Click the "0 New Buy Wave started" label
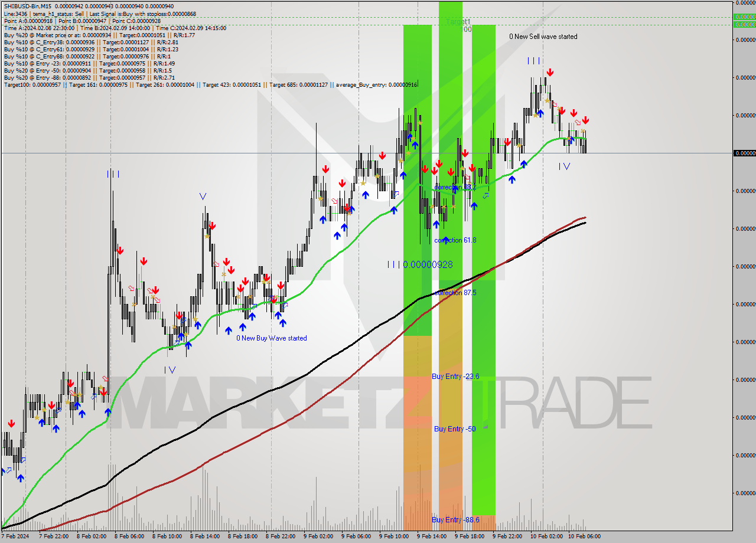 coord(272,338)
